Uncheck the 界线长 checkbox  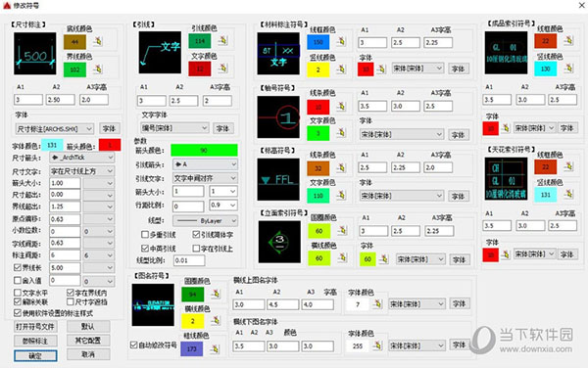(x=18, y=267)
